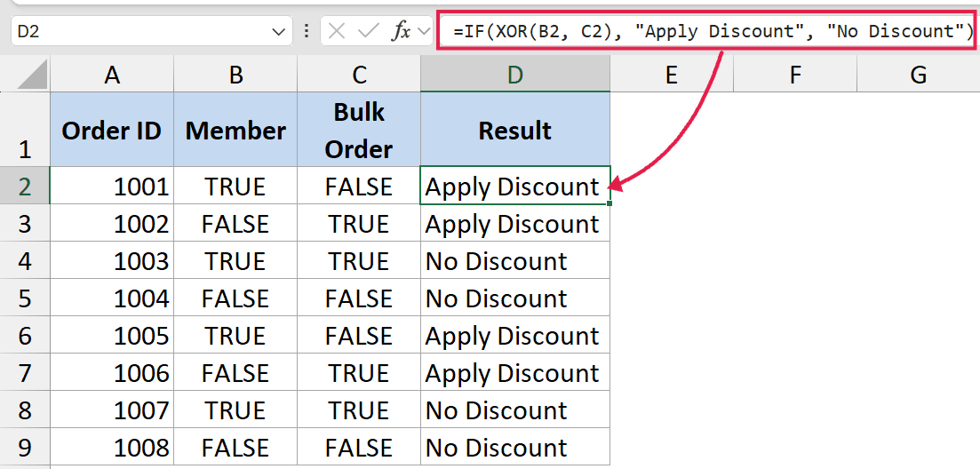
Task: Select the Bulk Order value for order 1005
Action: click(x=359, y=336)
